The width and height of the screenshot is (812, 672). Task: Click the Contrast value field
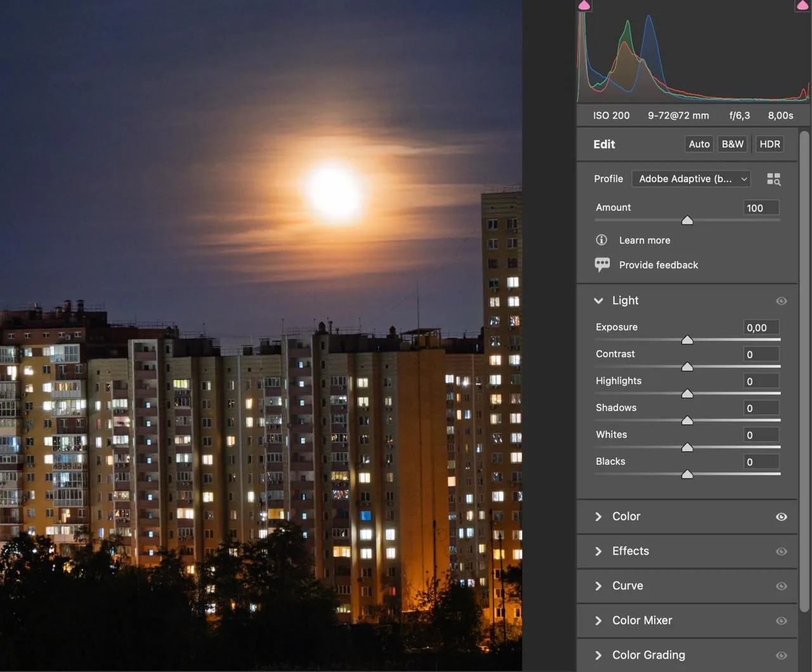pos(761,354)
